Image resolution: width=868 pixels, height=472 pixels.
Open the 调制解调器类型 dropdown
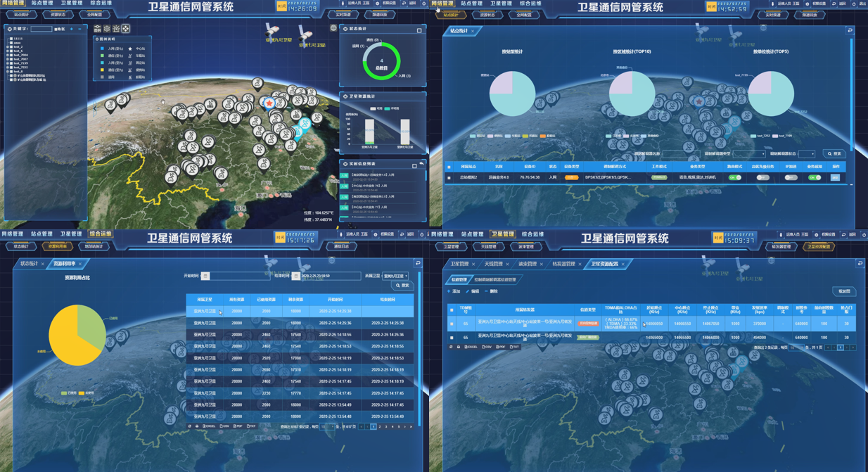coord(749,153)
